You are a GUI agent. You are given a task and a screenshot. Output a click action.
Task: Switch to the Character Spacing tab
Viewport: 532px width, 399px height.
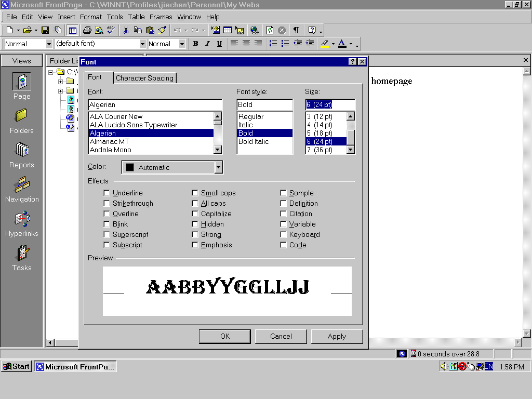pyautogui.click(x=144, y=78)
